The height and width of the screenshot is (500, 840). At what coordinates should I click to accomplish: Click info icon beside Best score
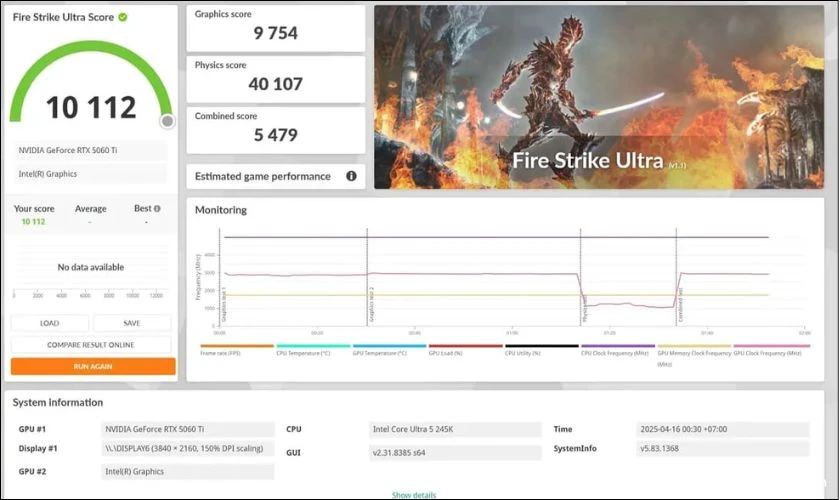pyautogui.click(x=157, y=208)
